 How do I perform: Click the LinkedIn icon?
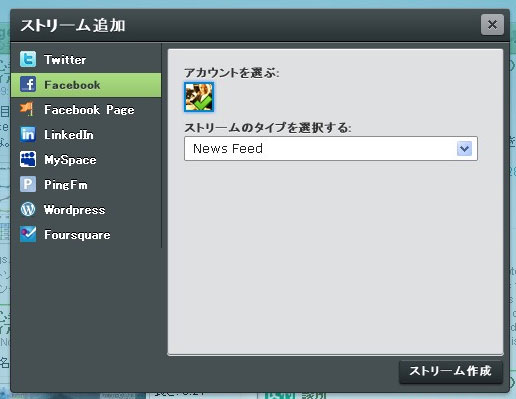pos(28,135)
